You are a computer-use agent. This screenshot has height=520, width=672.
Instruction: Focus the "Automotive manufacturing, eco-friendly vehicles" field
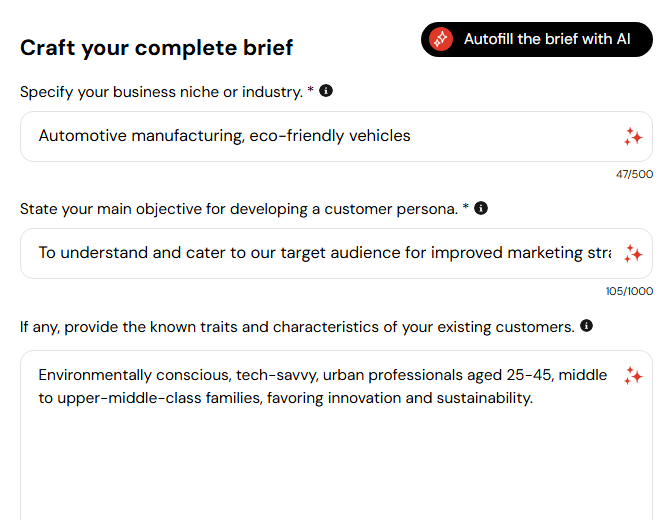(x=336, y=136)
